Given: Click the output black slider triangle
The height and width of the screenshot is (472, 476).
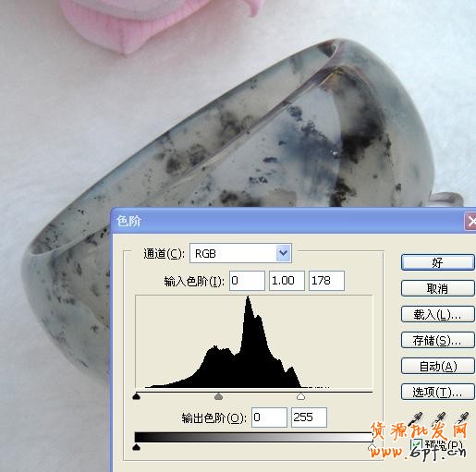Looking at the screenshot, I should [x=136, y=447].
